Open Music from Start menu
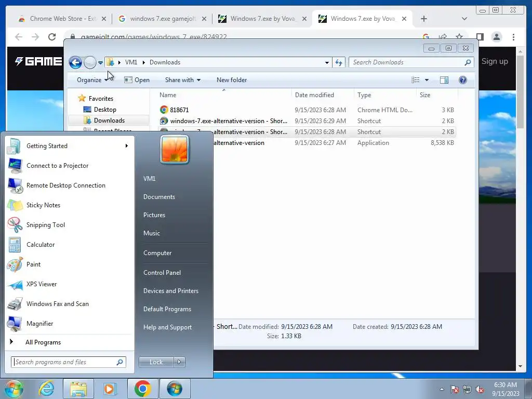 click(x=151, y=233)
